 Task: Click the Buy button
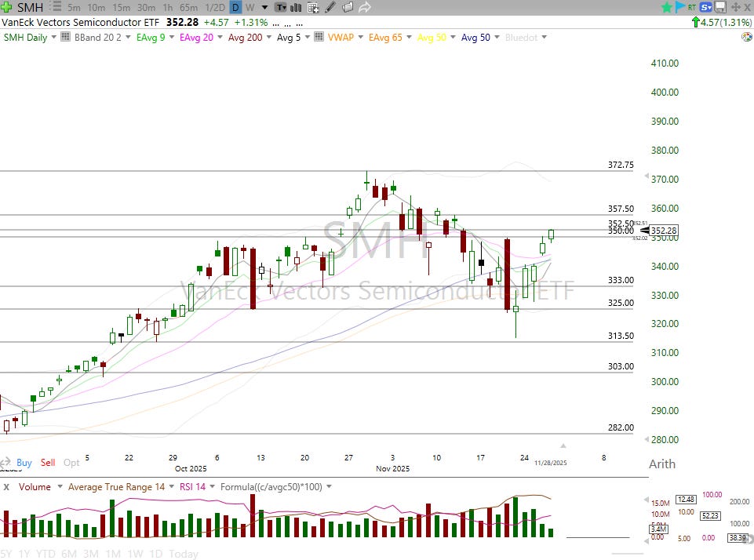click(x=24, y=463)
